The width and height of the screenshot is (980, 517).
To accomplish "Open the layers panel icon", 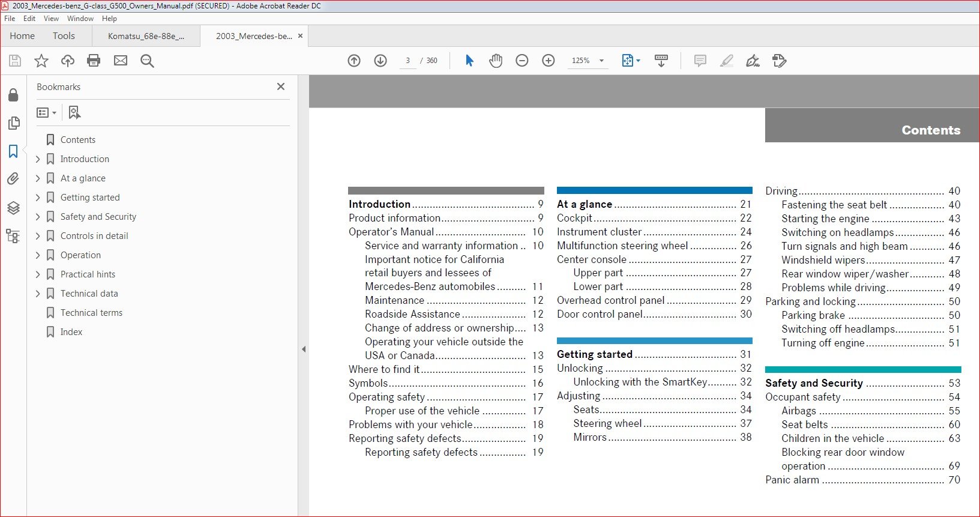I will 13,208.
